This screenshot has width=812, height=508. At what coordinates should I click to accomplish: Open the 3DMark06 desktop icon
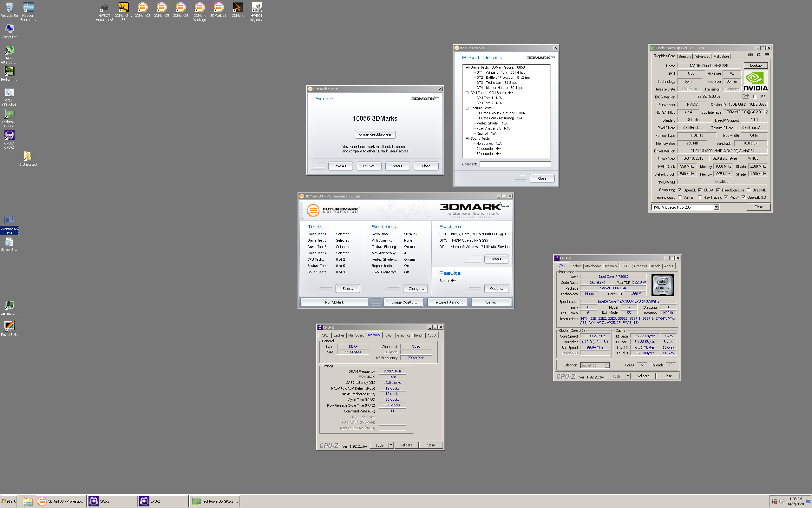point(180,10)
